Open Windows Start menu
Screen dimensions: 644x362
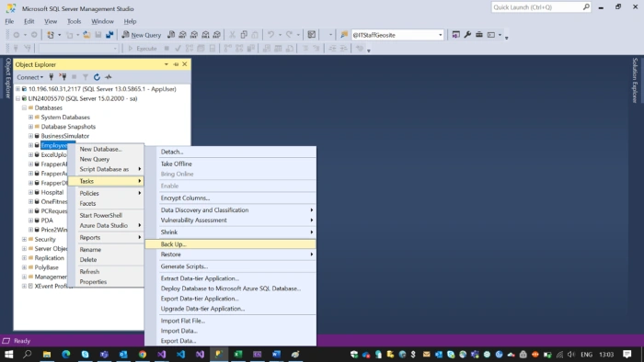[x=8, y=355]
